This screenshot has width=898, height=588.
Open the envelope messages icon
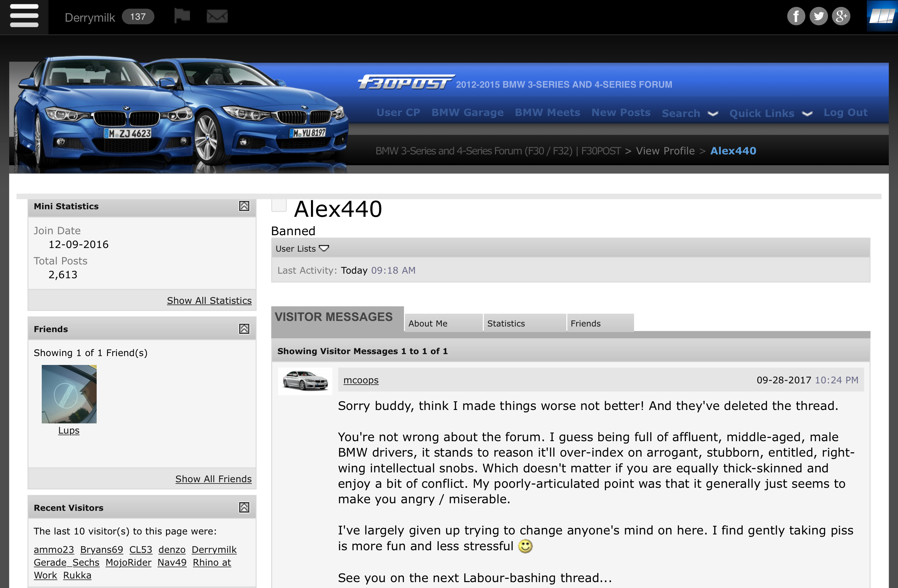tap(217, 16)
